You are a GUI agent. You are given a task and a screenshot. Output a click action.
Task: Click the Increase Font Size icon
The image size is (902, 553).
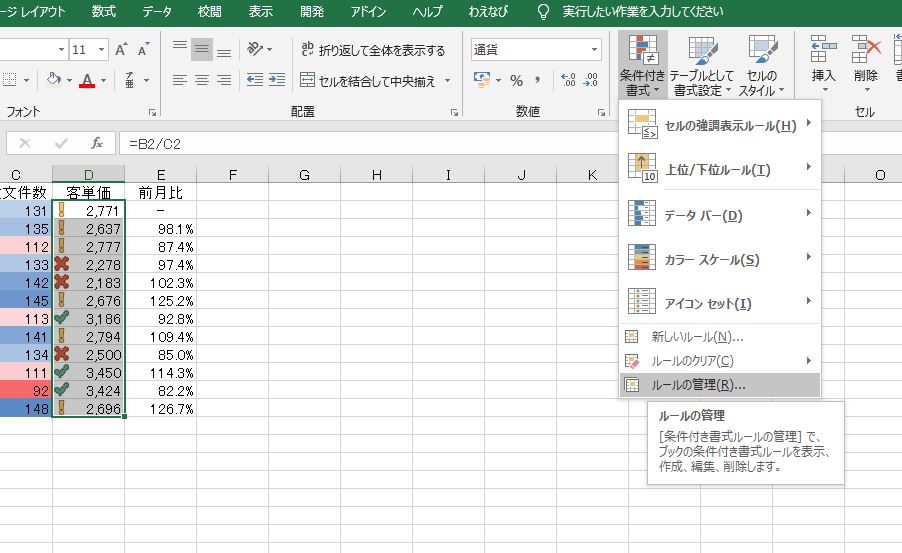pyautogui.click(x=121, y=49)
